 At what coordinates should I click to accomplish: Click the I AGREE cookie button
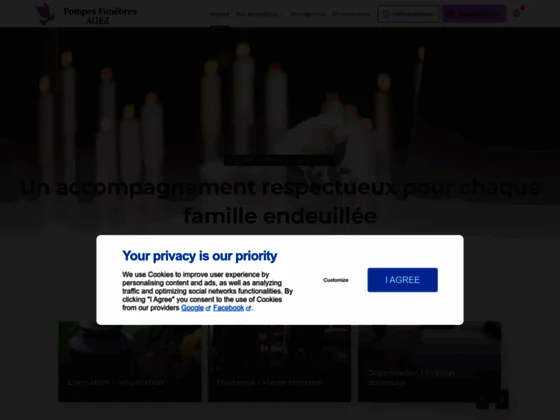pyautogui.click(x=402, y=280)
